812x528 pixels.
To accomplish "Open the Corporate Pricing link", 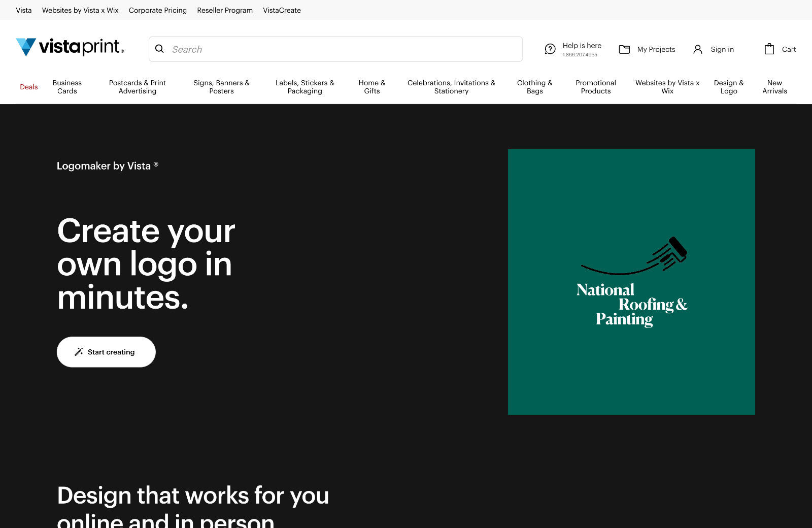I will click(158, 10).
